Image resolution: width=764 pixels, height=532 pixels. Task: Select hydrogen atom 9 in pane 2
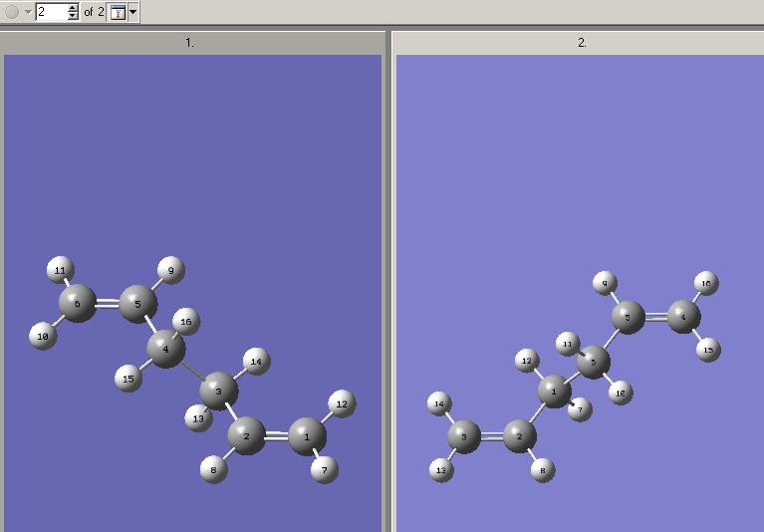[x=606, y=284]
